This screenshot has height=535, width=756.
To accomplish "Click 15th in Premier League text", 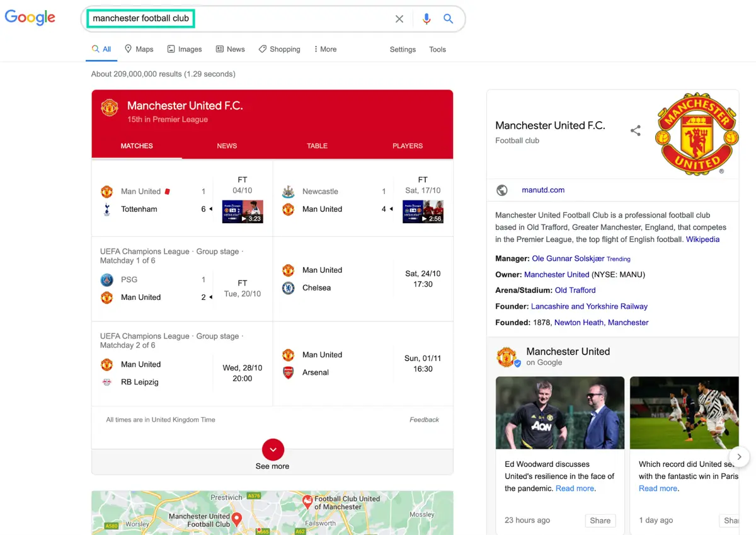I will 168,120.
